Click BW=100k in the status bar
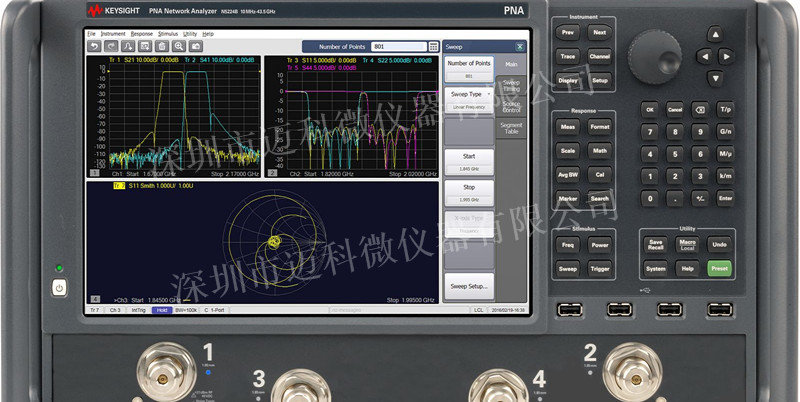Viewport: 800px width, 402px height. [186, 310]
